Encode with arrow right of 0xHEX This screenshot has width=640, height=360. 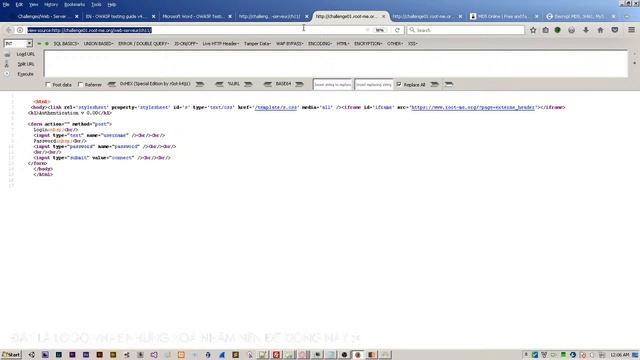[200, 84]
